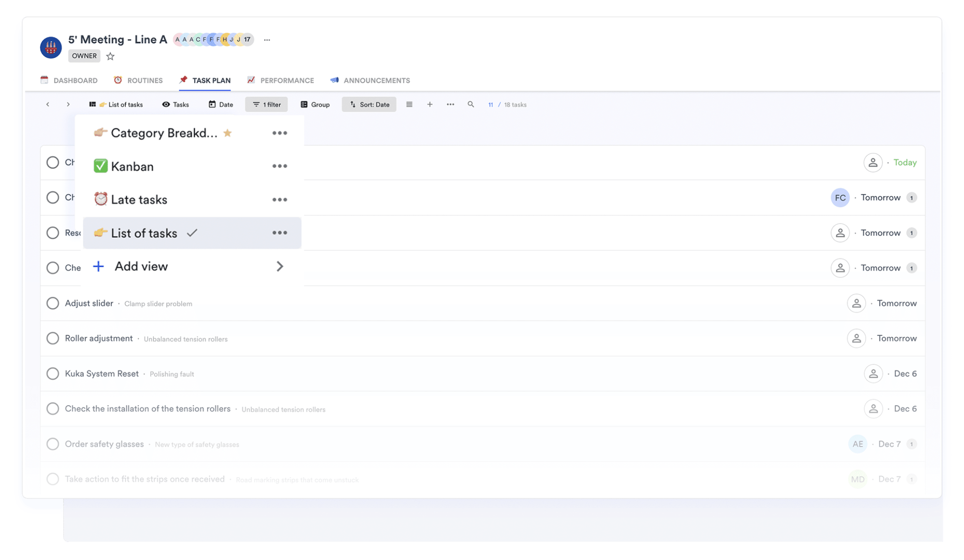Favorite the meeting with the star icon

tap(110, 56)
